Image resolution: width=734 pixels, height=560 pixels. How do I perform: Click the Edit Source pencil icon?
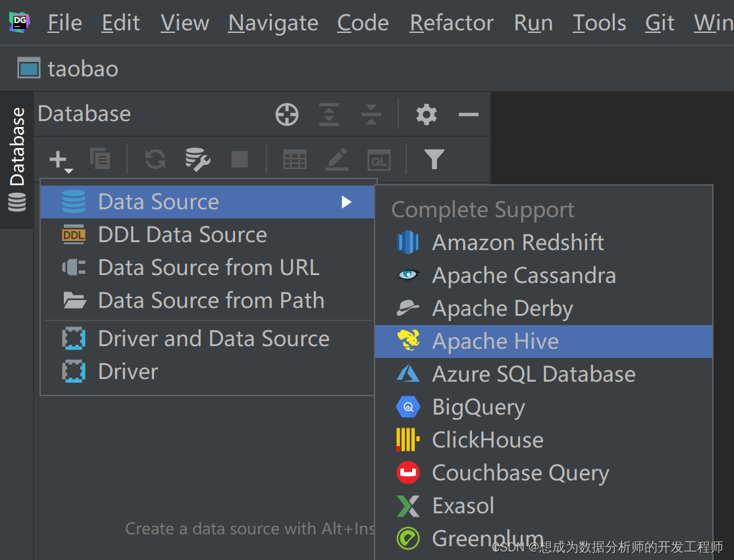pos(336,159)
